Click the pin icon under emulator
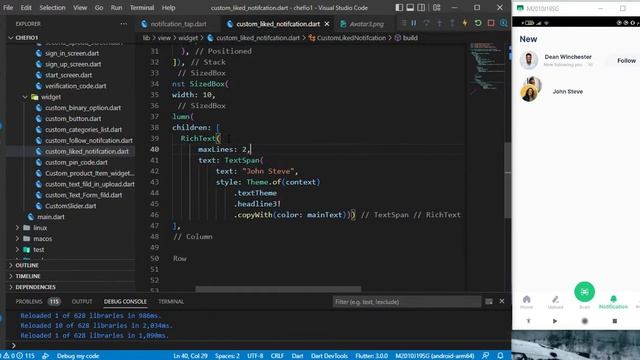The width and height of the screenshot is (640, 360). click(x=529, y=321)
